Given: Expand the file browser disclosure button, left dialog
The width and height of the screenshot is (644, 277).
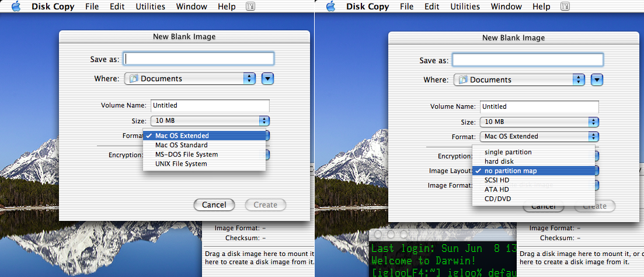Looking at the screenshot, I should [x=268, y=78].
